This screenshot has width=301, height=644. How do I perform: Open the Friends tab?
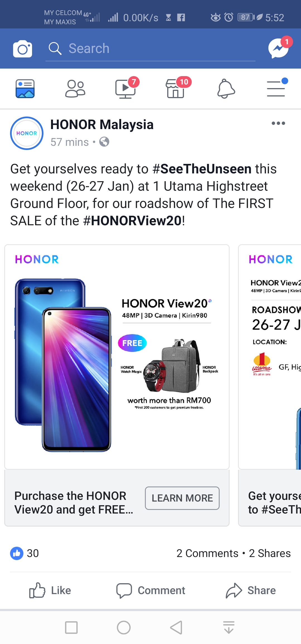75,89
